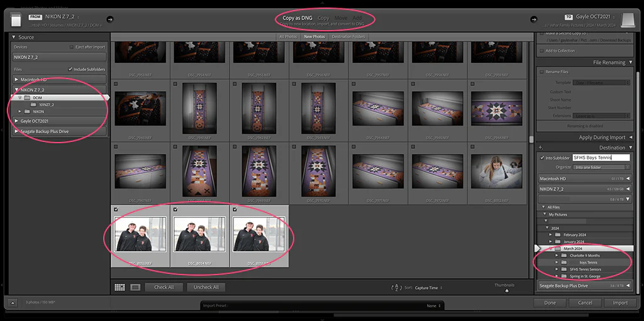Viewport: 644px width, 321px height.
Task: Open the Import Preset dropdown
Action: [x=433, y=306]
